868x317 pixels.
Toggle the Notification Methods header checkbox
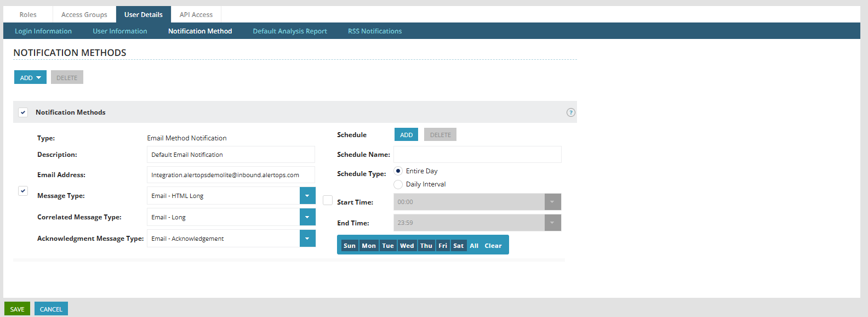click(23, 112)
